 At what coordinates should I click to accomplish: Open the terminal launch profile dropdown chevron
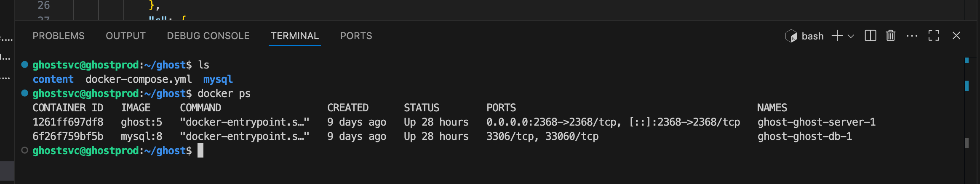(x=851, y=36)
